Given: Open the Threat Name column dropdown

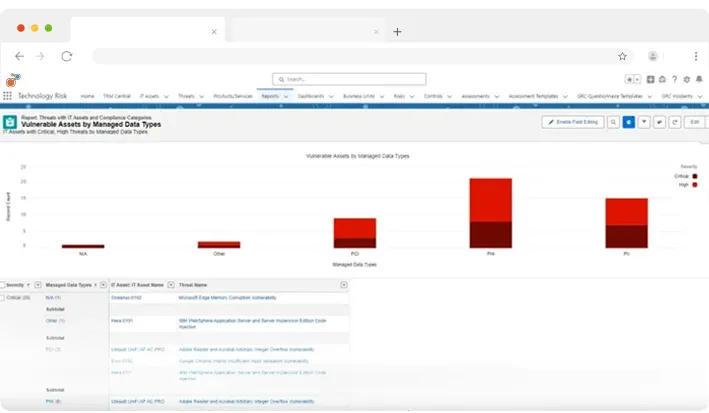Looking at the screenshot, I should tap(344, 285).
